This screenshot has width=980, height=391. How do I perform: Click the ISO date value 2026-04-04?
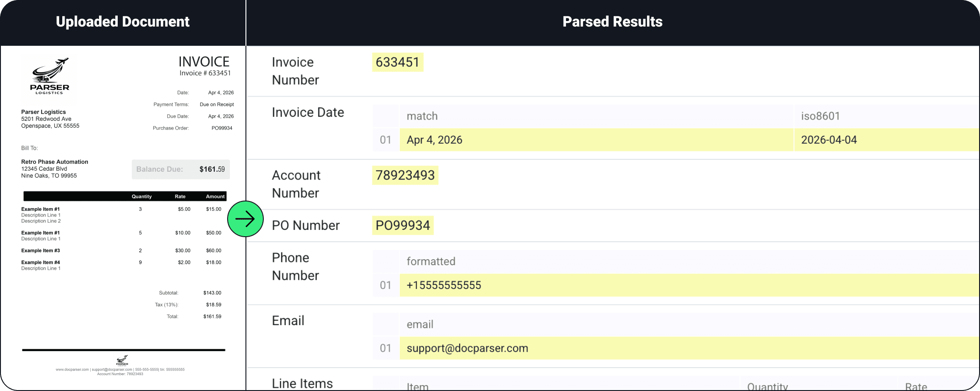(828, 140)
